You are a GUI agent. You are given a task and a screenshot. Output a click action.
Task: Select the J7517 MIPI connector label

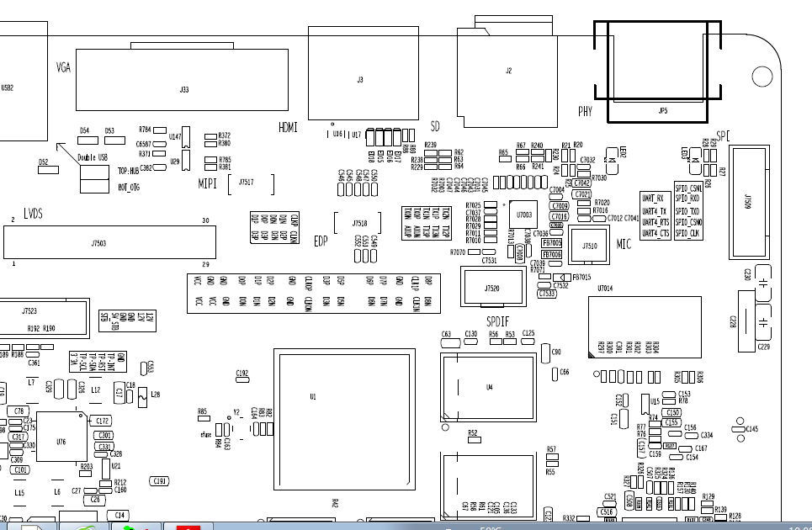[x=246, y=183]
